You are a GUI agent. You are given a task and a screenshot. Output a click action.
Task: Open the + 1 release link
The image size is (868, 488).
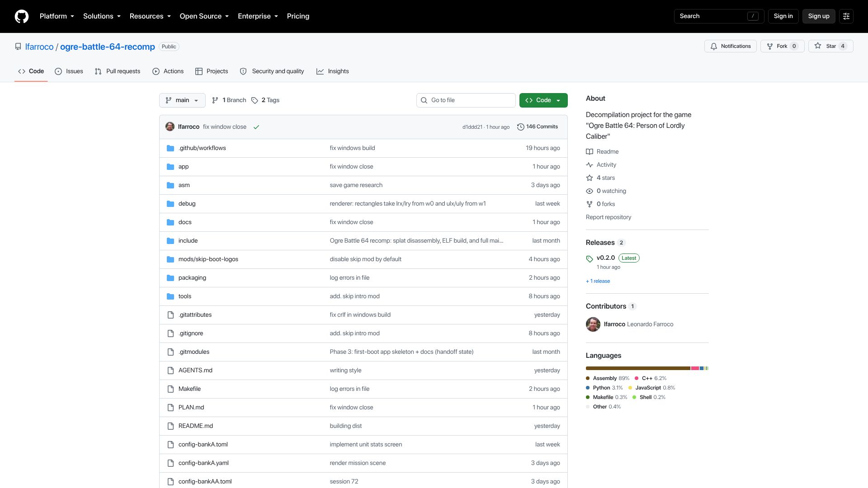tap(598, 282)
